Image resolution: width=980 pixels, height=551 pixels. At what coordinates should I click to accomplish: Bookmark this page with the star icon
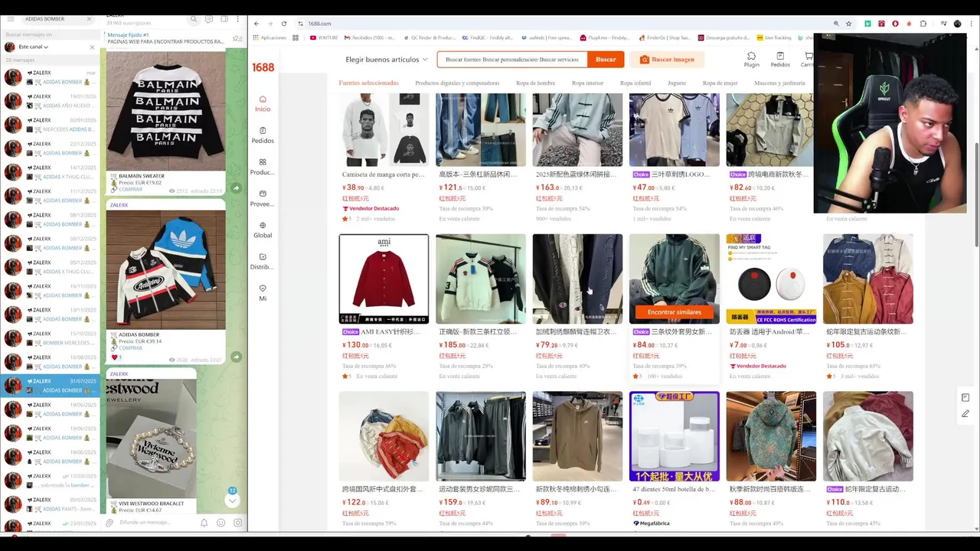[x=848, y=24]
